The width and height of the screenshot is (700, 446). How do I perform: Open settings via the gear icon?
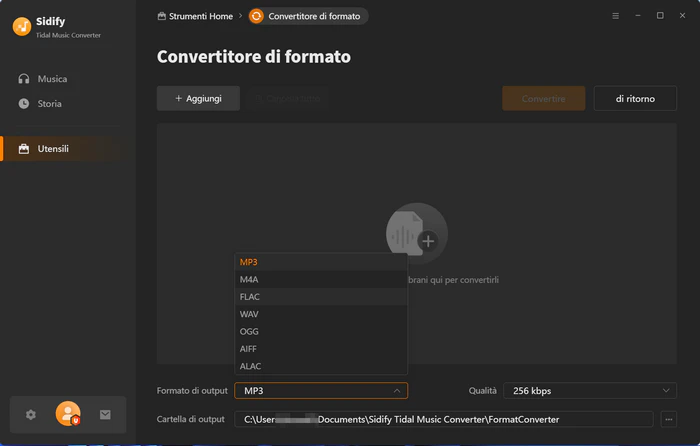(x=30, y=415)
